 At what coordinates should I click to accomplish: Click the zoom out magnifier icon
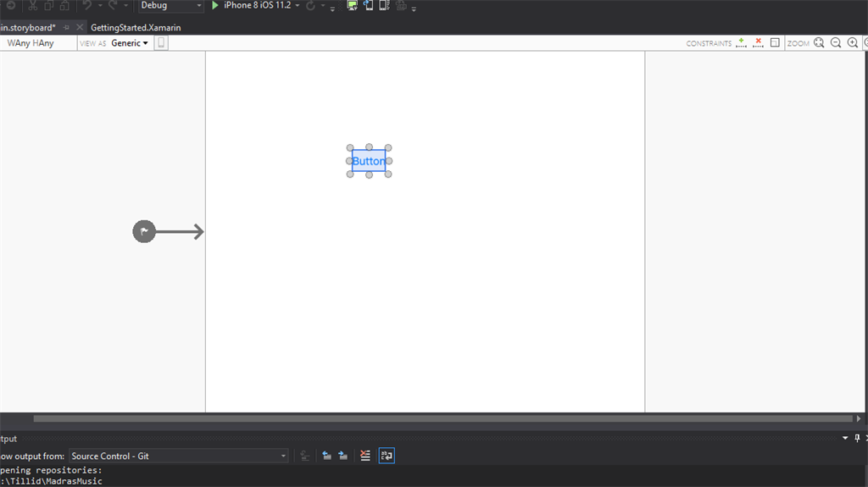tap(836, 43)
